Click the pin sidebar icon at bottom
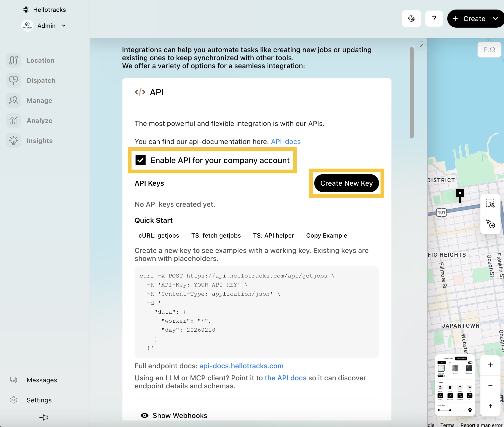The image size is (504, 427). point(44,417)
